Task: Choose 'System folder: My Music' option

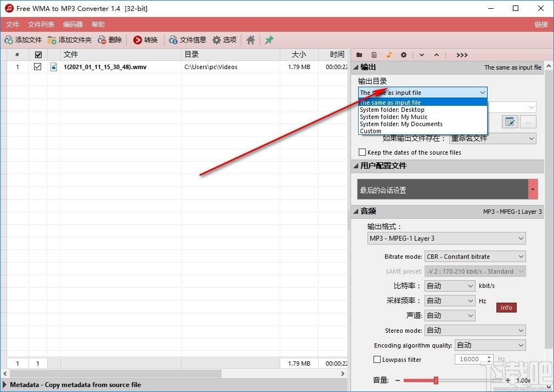Action: pos(423,117)
